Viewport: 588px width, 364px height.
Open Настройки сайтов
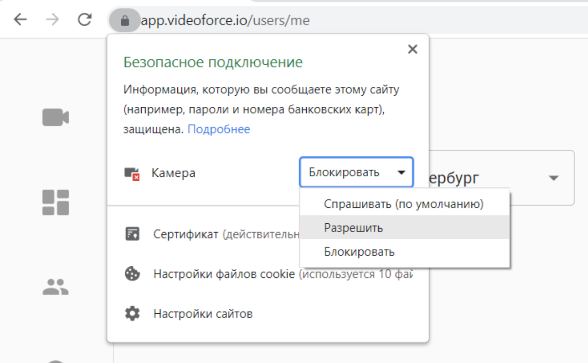point(203,314)
